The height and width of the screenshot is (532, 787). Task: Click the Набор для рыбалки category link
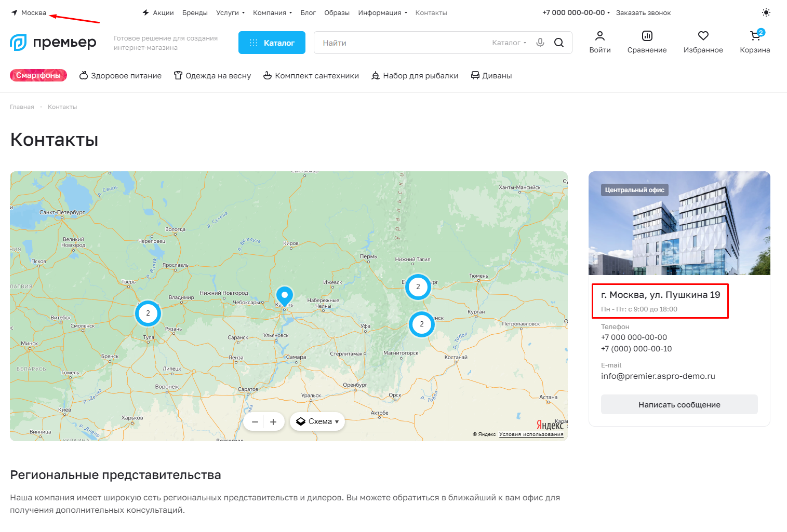point(421,76)
